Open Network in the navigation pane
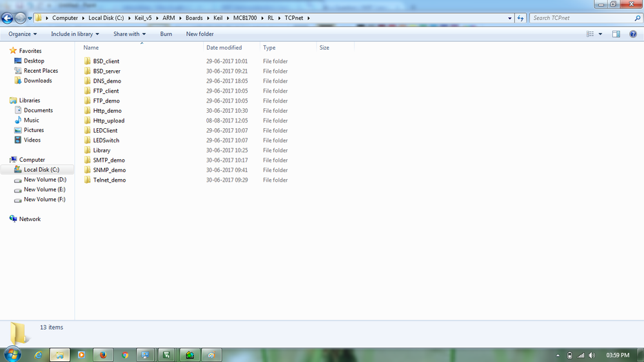The image size is (644, 362). point(30,219)
